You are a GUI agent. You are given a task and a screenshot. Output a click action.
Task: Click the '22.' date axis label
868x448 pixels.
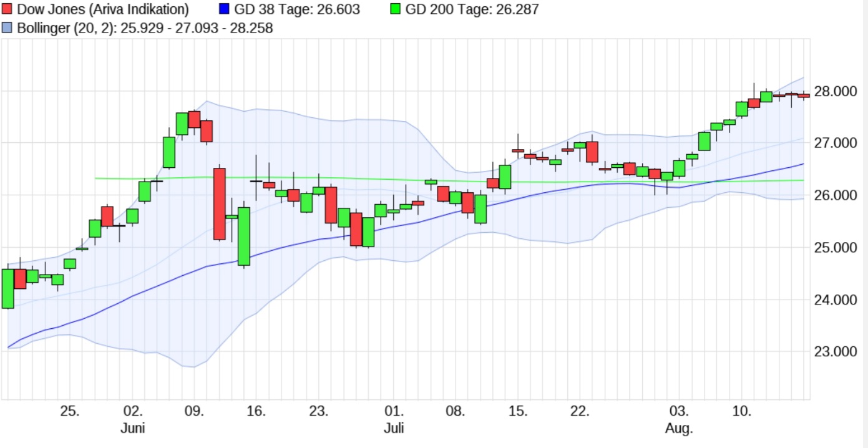pos(580,412)
